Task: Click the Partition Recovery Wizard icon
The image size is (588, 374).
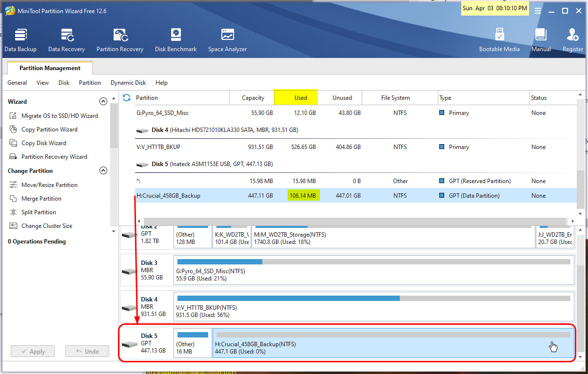Action: click(13, 157)
